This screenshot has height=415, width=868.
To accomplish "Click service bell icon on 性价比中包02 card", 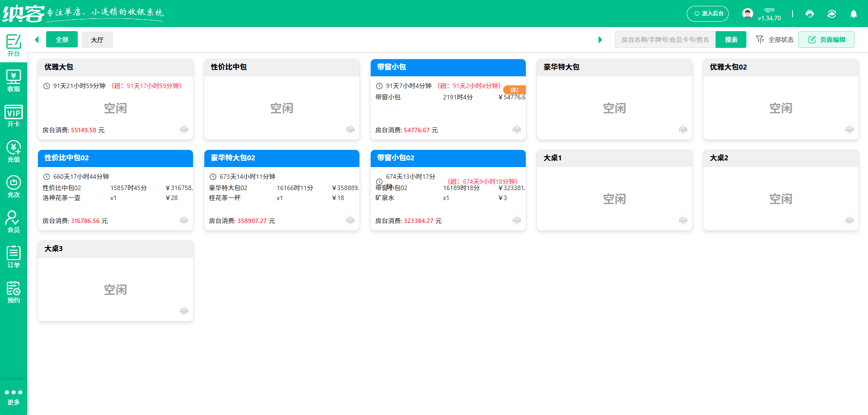I will coord(184,220).
